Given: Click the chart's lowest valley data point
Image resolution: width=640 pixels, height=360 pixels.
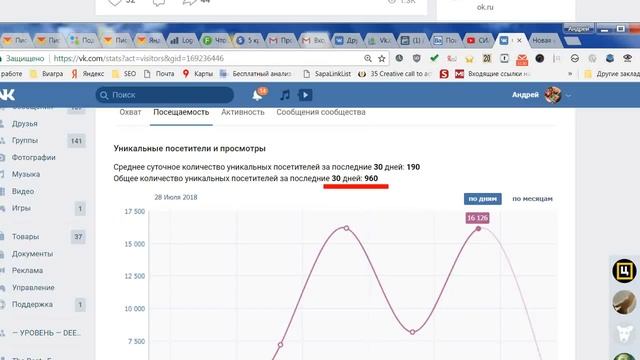Looking at the screenshot, I should click(x=412, y=332).
